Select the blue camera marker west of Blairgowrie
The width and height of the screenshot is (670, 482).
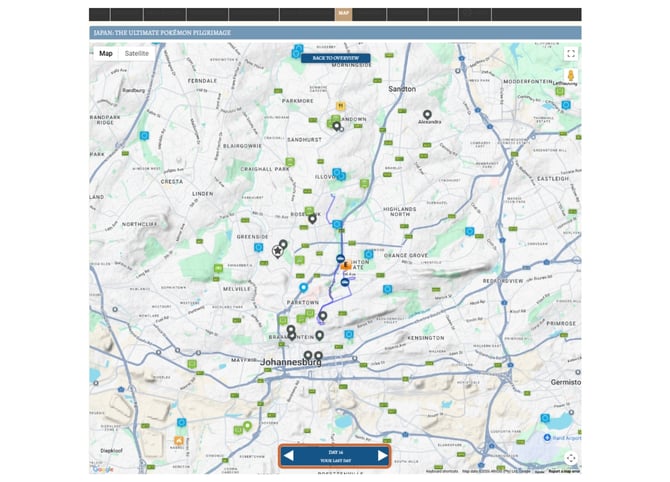(x=144, y=136)
